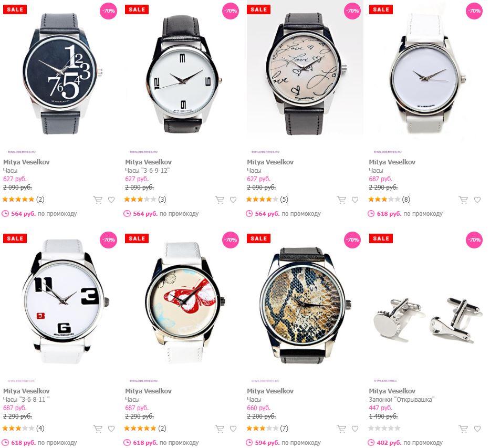Click the 564 руб. promo price on first watch

click(x=24, y=214)
